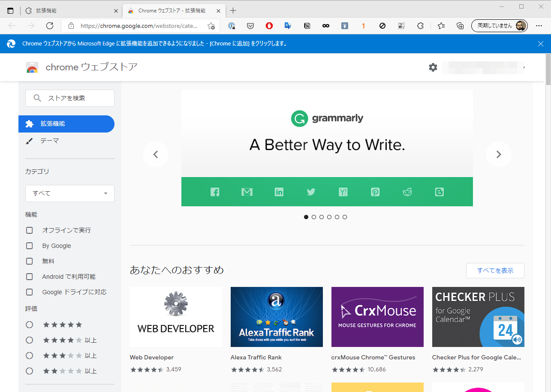Image resolution: width=551 pixels, height=392 pixels.
Task: Switch to the Chrome ウェブストア tab
Action: click(x=174, y=11)
